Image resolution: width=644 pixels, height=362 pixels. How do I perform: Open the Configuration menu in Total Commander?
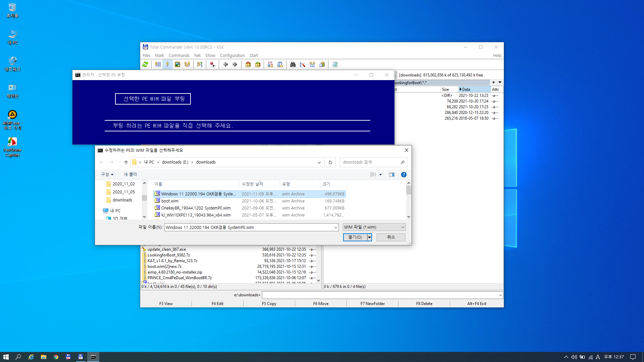coord(232,56)
